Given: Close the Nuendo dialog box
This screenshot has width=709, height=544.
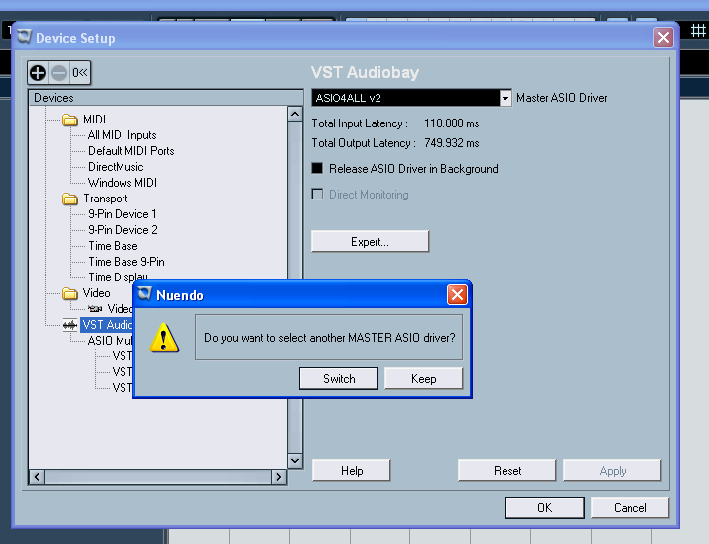Looking at the screenshot, I should (456, 294).
